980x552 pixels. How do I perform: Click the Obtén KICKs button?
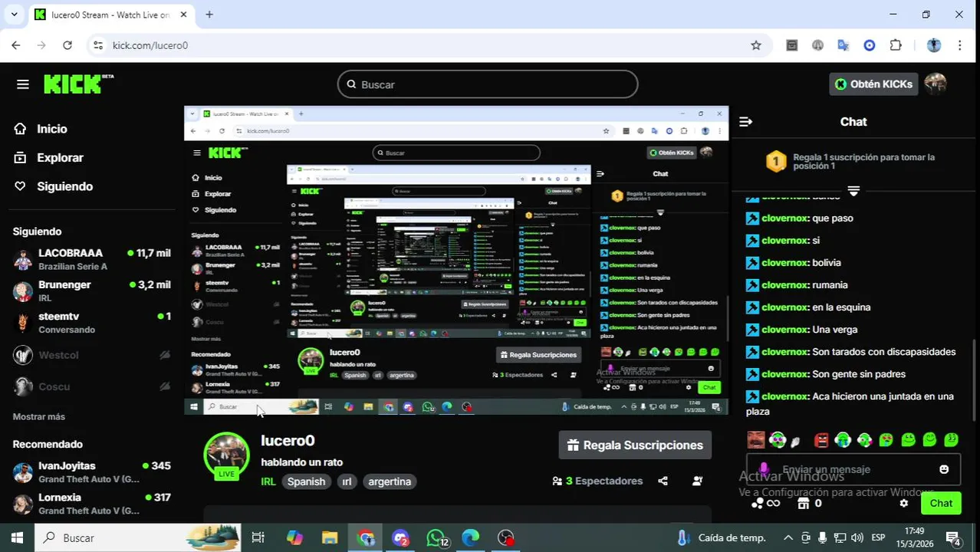(873, 84)
